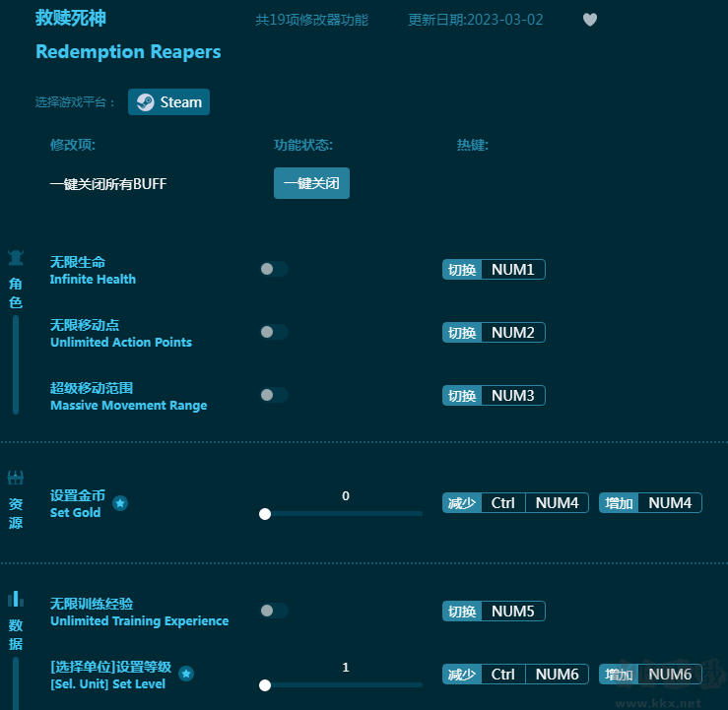This screenshot has height=710, width=728.
Task: Click the Set Gold slider handle
Action: click(265, 514)
